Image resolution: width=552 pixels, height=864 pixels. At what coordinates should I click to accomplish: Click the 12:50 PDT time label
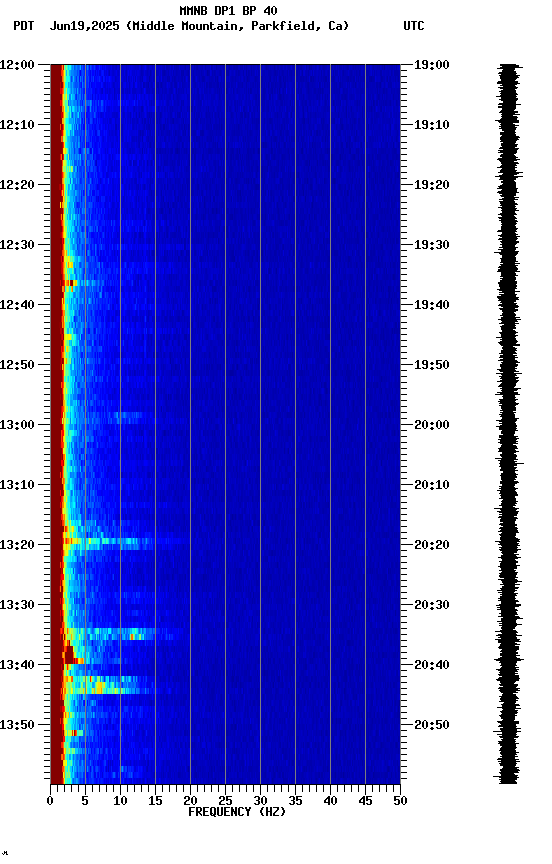click(17, 365)
